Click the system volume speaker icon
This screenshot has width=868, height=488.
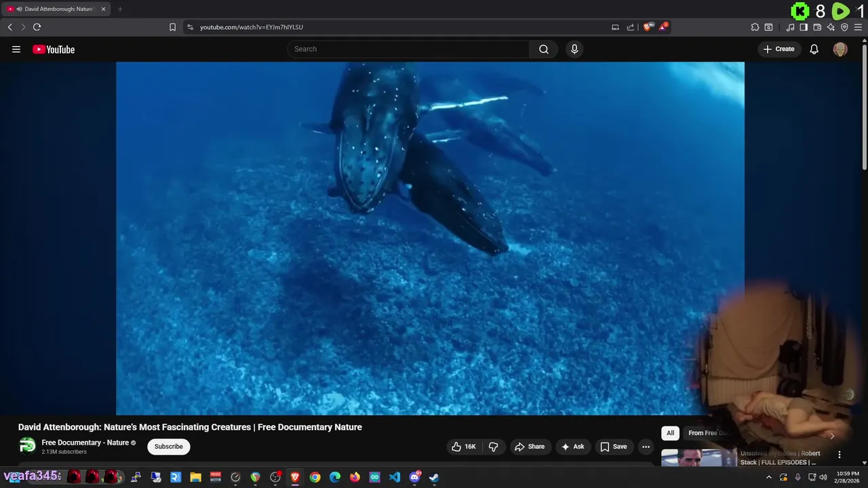click(823, 477)
